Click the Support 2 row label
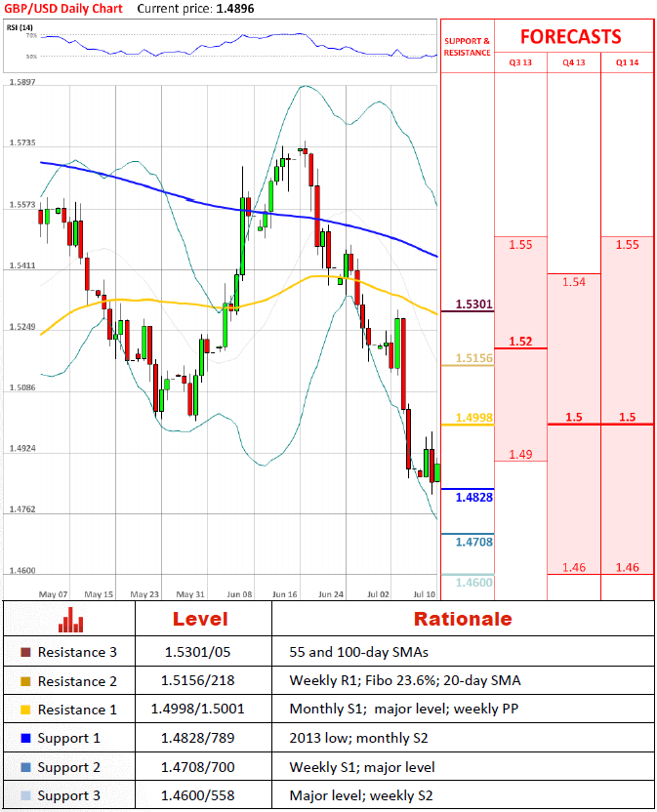Viewport: 657px width, 812px height. 69,767
